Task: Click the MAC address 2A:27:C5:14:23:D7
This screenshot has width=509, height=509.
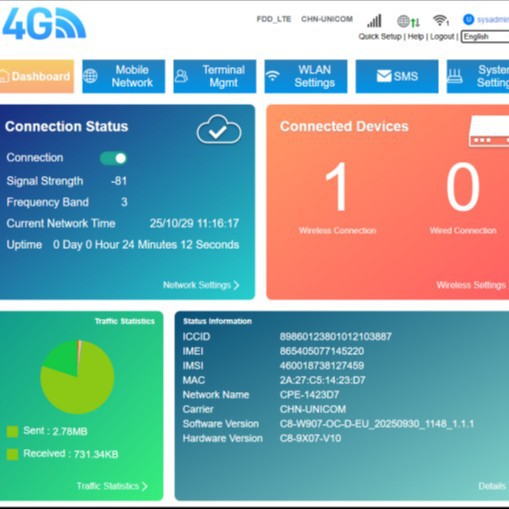Action: point(322,380)
